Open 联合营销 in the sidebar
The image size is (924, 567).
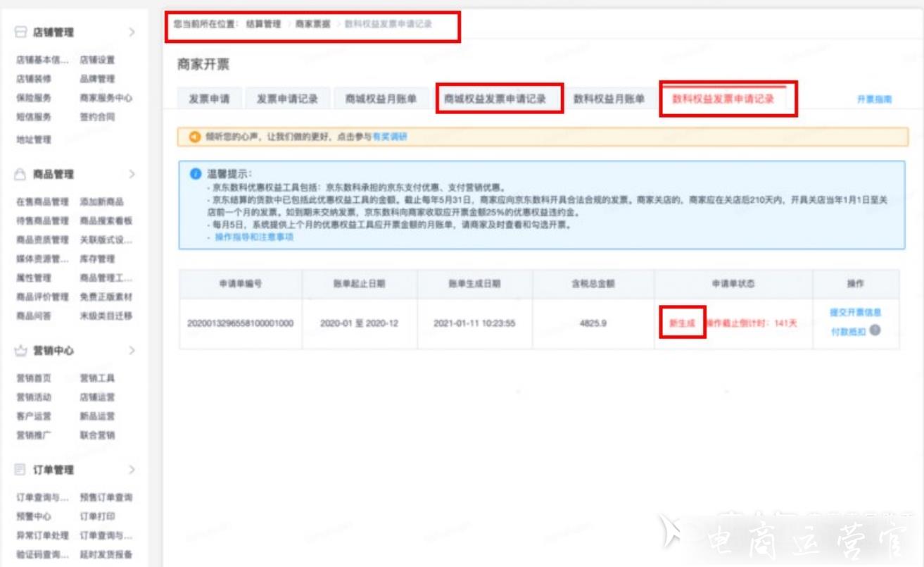click(x=98, y=435)
